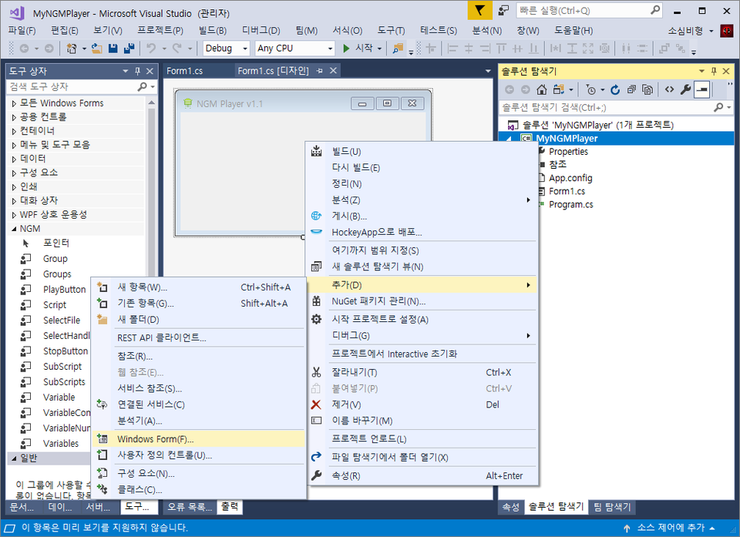Image resolution: width=740 pixels, height=537 pixels.
Task: Switch to 출력 bottom tab
Action: coord(230,507)
